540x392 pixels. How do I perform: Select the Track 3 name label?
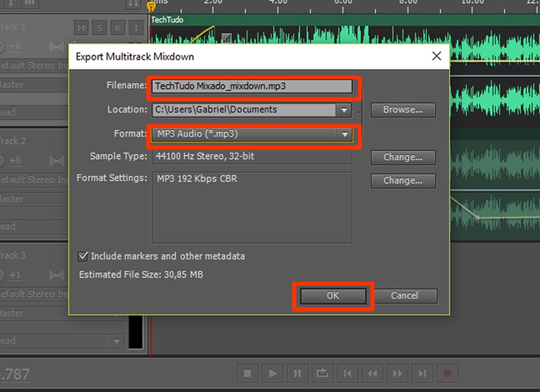pyautogui.click(x=13, y=256)
